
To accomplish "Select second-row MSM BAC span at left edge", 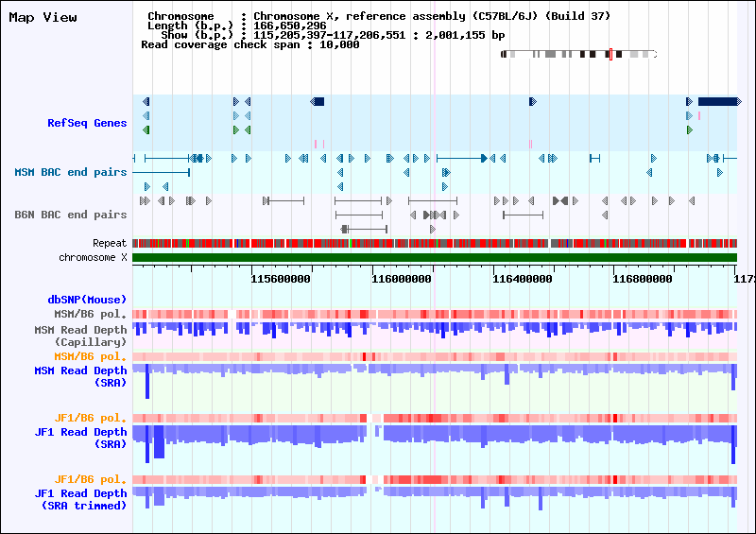I will point(161,172).
